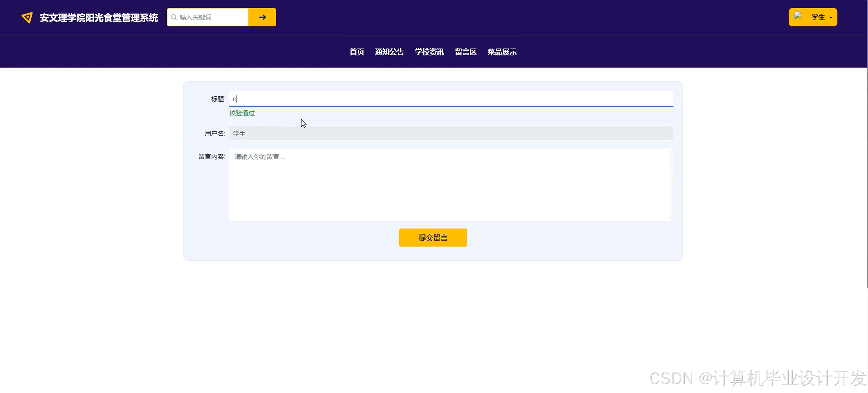Click the 校验通过 validation message

242,113
